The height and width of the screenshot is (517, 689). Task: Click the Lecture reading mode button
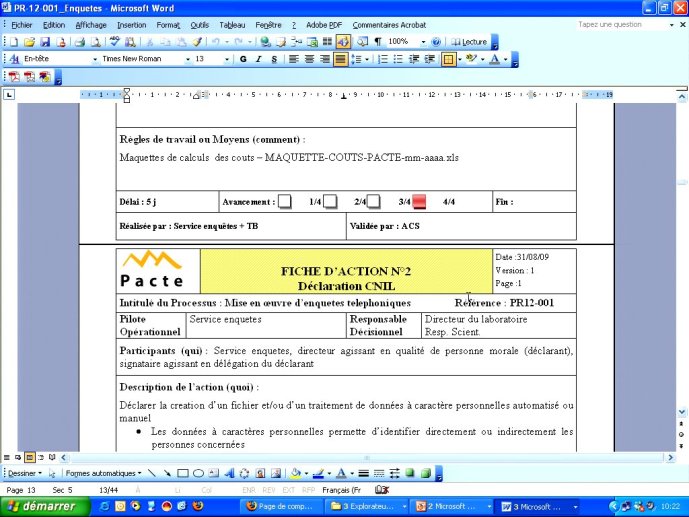coord(469,42)
